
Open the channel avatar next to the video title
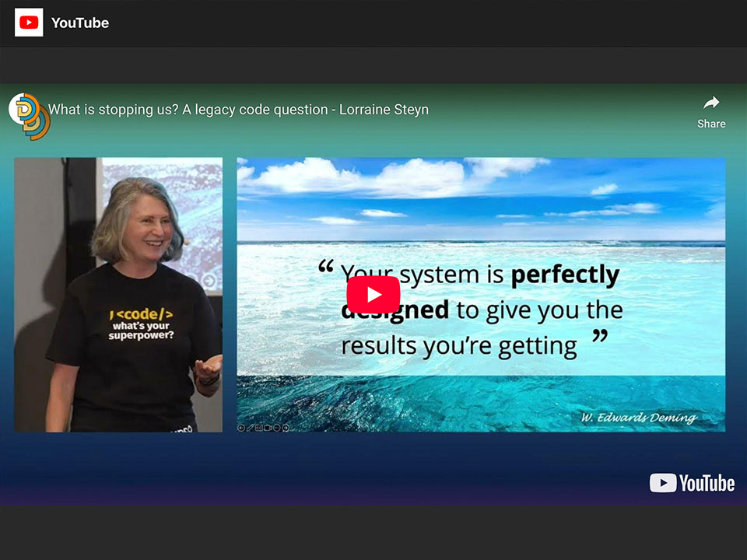coord(28,113)
